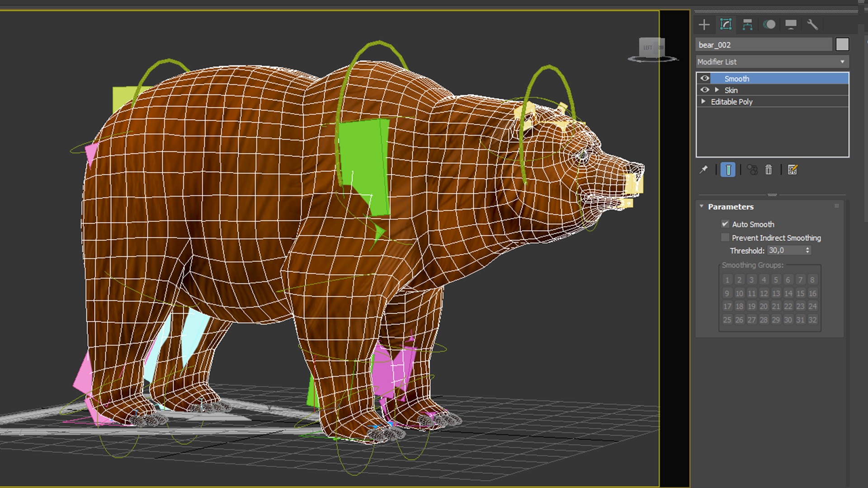This screenshot has width=868, height=488.
Task: Click smoothing group button 17
Action: click(x=727, y=306)
